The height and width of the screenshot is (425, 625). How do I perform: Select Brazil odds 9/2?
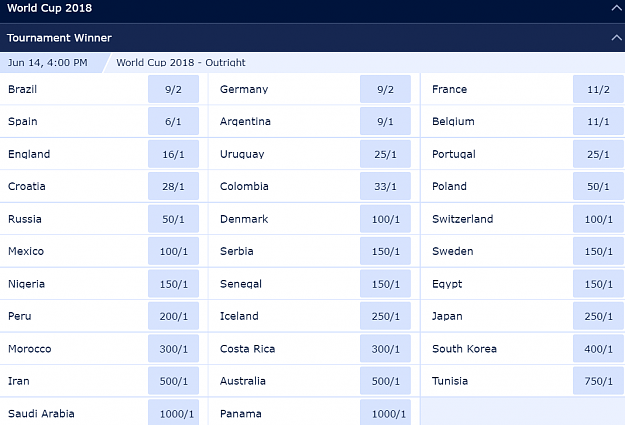(173, 89)
